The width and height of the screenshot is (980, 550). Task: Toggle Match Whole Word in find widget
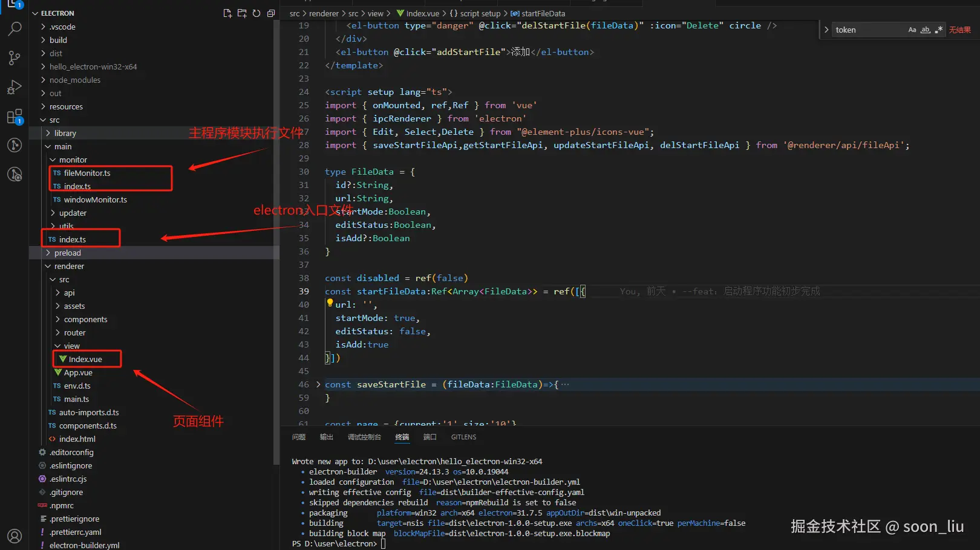point(926,30)
